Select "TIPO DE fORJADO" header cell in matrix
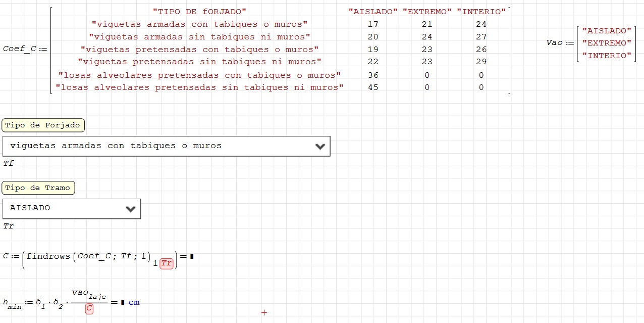The height and width of the screenshot is (323, 644). click(x=199, y=11)
